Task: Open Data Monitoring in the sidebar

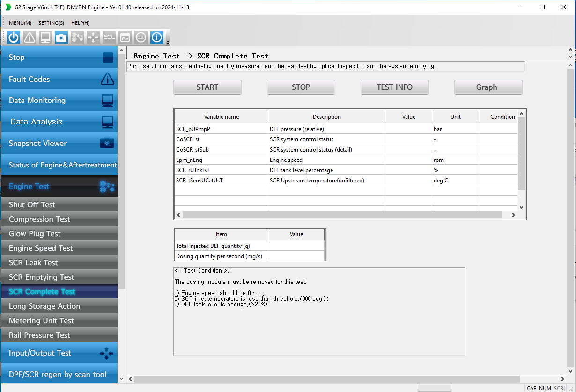Action: [59, 101]
